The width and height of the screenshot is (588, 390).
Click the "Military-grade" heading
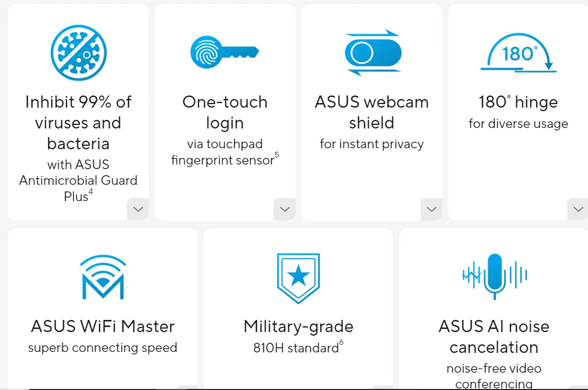pyautogui.click(x=298, y=326)
